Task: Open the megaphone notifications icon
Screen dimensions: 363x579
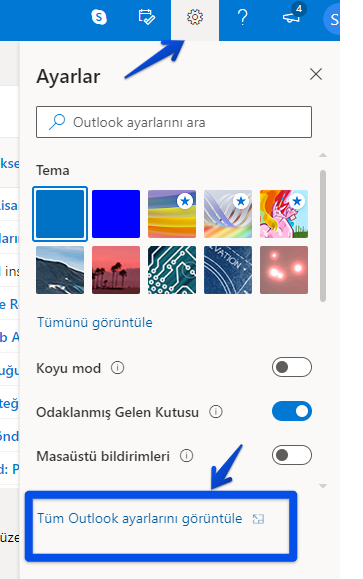Action: click(291, 17)
